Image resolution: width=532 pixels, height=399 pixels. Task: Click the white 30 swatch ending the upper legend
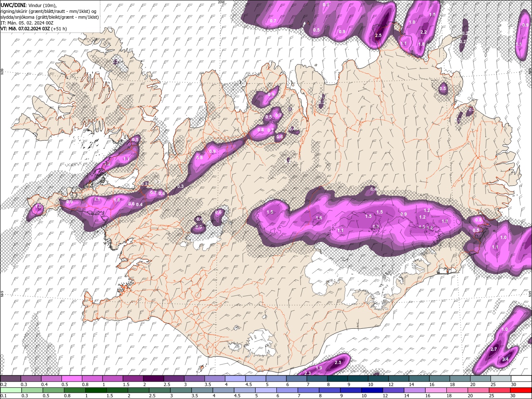pos(522,378)
